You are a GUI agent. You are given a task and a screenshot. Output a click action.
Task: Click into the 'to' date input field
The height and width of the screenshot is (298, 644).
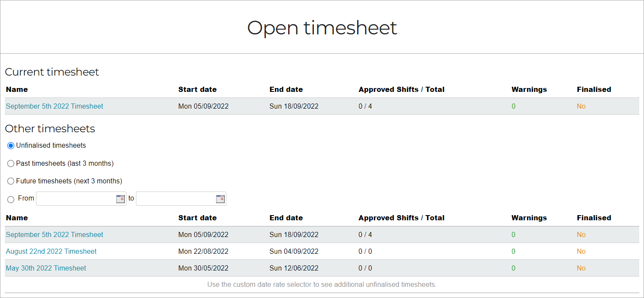tap(181, 199)
